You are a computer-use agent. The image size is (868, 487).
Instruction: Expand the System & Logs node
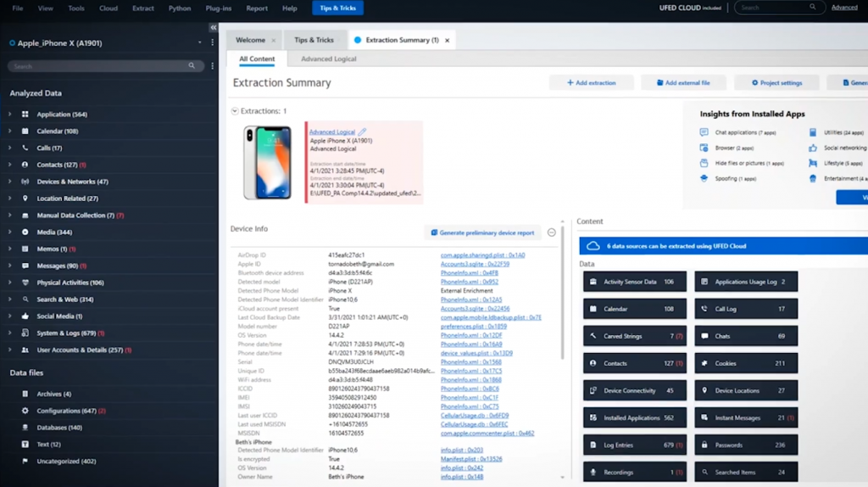[9, 333]
